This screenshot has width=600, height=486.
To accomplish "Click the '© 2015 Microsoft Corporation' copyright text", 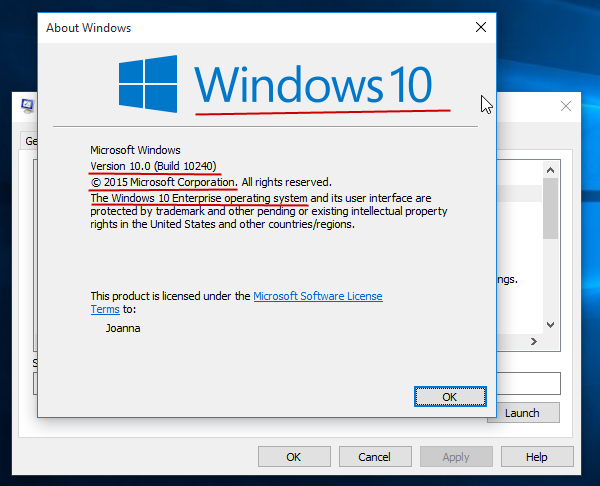I will coord(164,182).
